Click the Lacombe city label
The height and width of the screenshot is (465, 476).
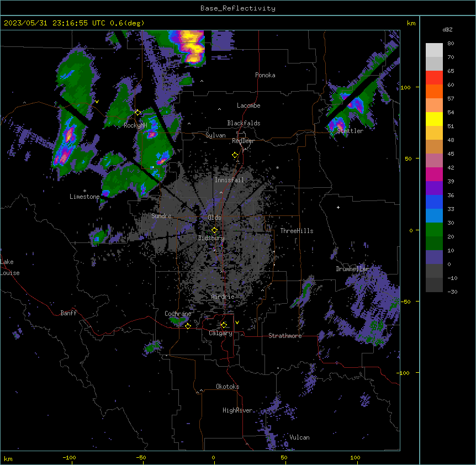(x=248, y=105)
